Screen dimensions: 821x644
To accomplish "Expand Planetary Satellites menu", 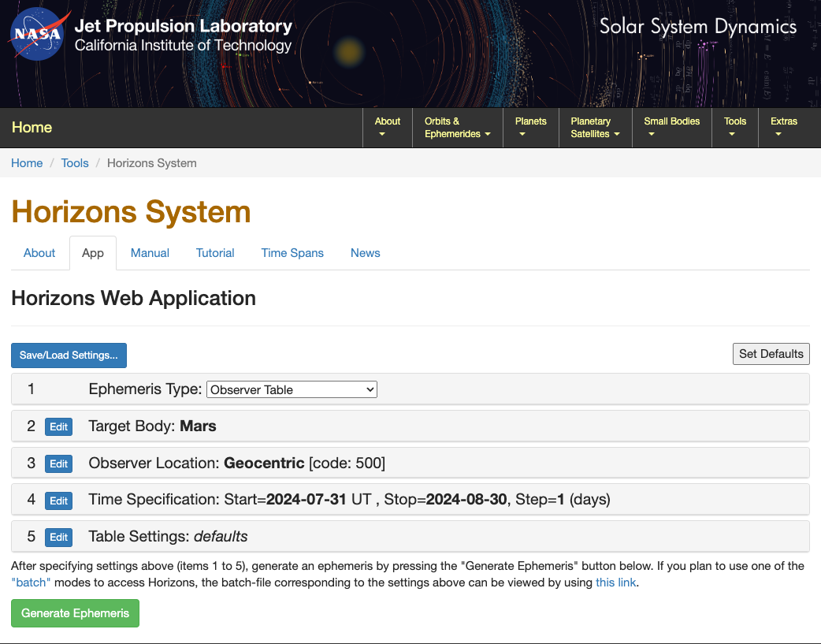I will (x=596, y=128).
